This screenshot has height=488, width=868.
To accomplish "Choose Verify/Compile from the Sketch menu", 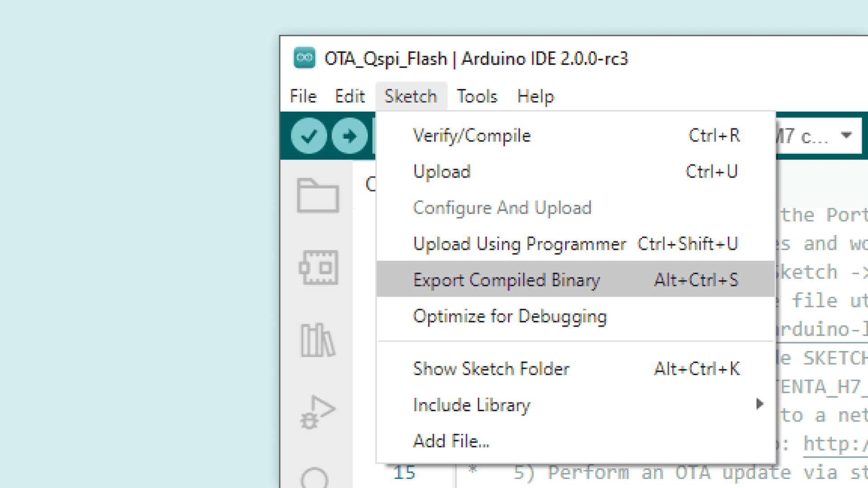I will pyautogui.click(x=472, y=136).
